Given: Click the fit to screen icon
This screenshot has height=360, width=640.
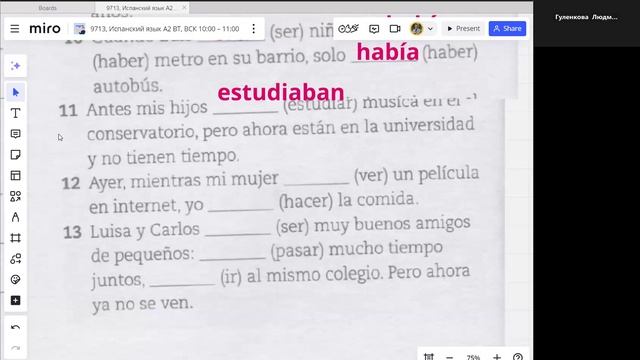Looking at the screenshot, I should tap(429, 357).
